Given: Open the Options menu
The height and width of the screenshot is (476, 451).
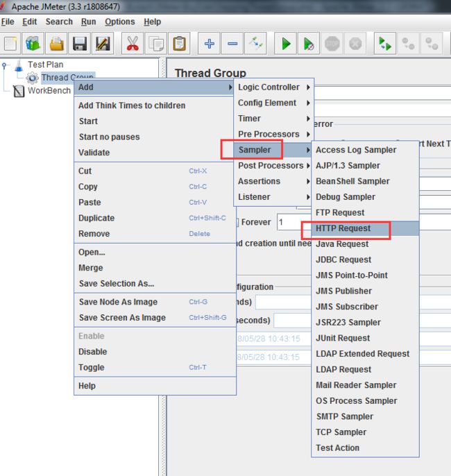Looking at the screenshot, I should [120, 22].
